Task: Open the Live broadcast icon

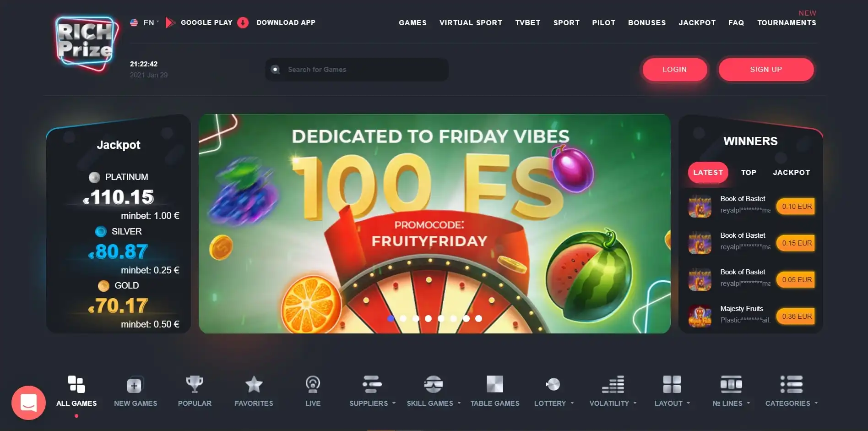Action: pos(313,384)
